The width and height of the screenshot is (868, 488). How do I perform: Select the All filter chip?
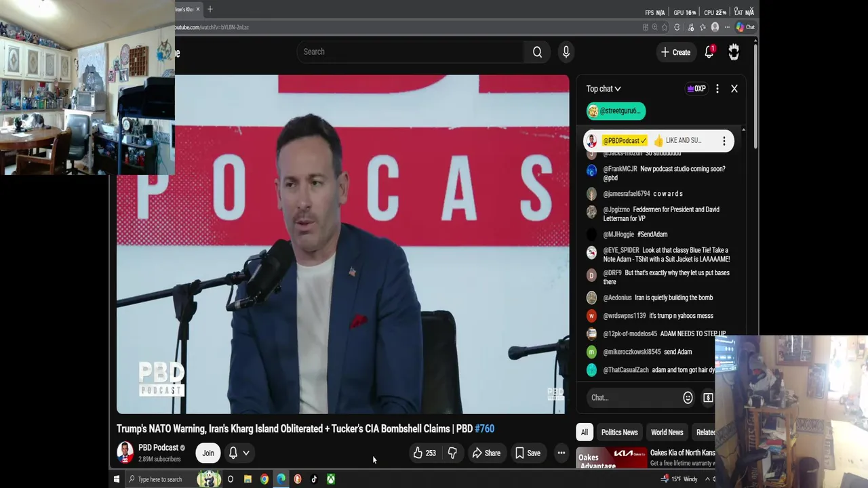[x=584, y=432]
